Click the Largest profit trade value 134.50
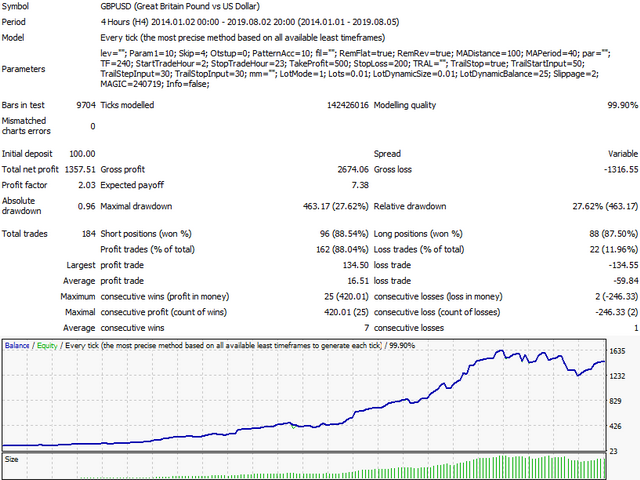 pyautogui.click(x=356, y=265)
